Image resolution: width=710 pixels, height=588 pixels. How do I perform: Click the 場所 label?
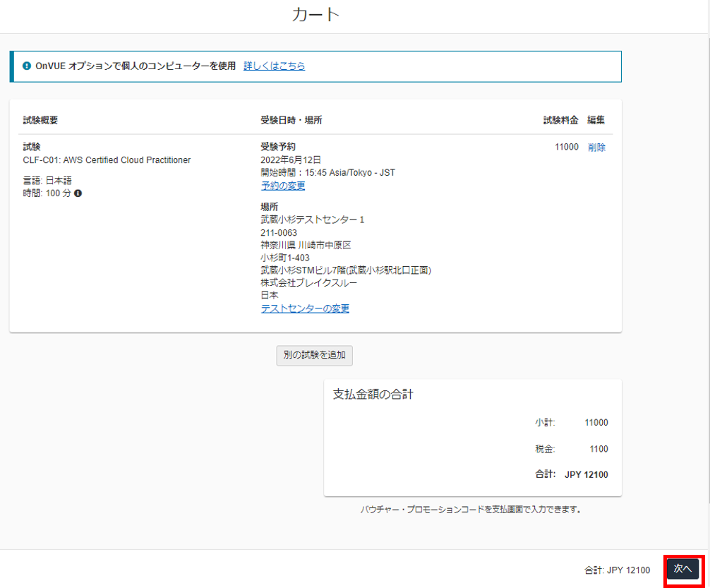pyautogui.click(x=270, y=207)
